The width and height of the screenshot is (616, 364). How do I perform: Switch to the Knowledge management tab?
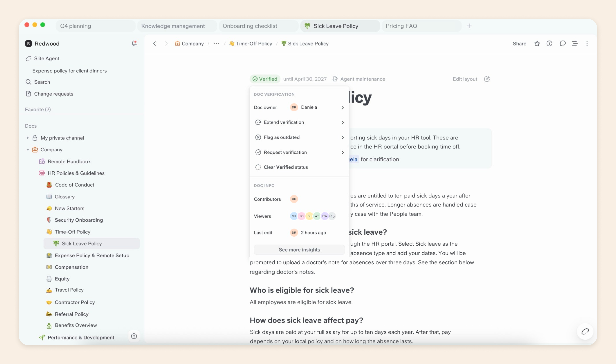coord(177,26)
